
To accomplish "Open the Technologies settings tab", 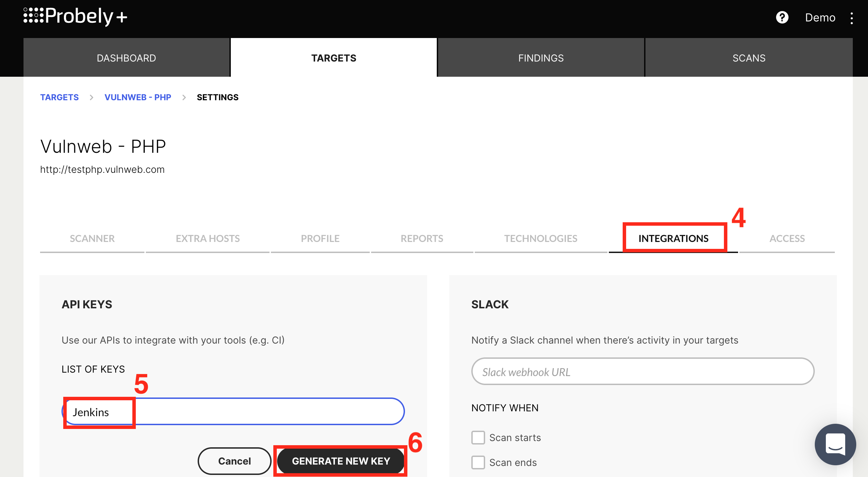I will tap(541, 238).
